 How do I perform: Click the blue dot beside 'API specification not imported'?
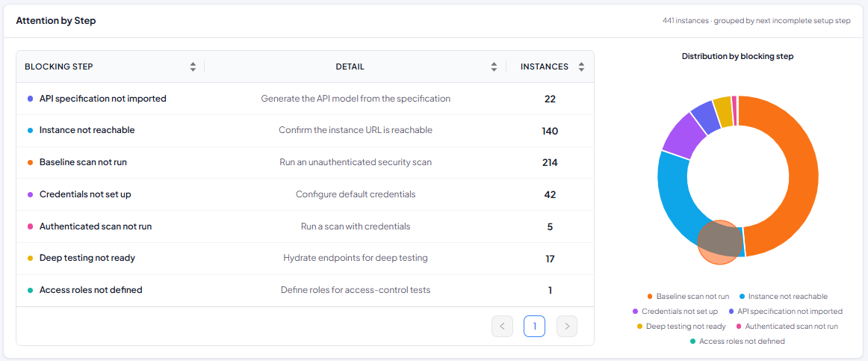point(30,99)
